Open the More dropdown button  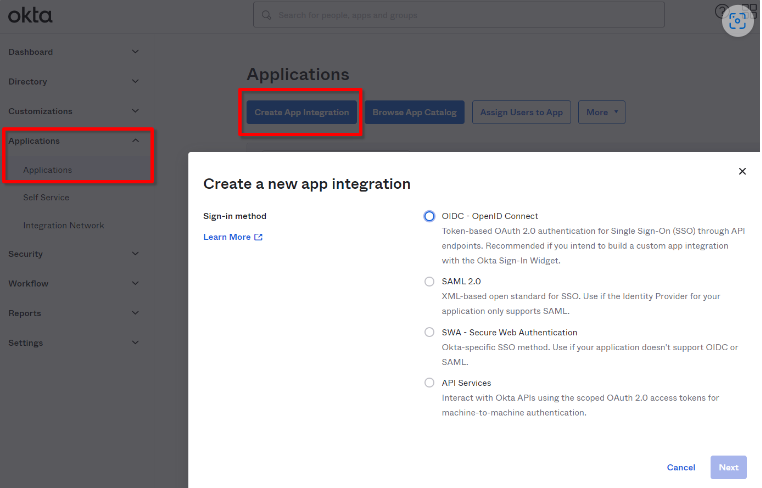point(602,112)
